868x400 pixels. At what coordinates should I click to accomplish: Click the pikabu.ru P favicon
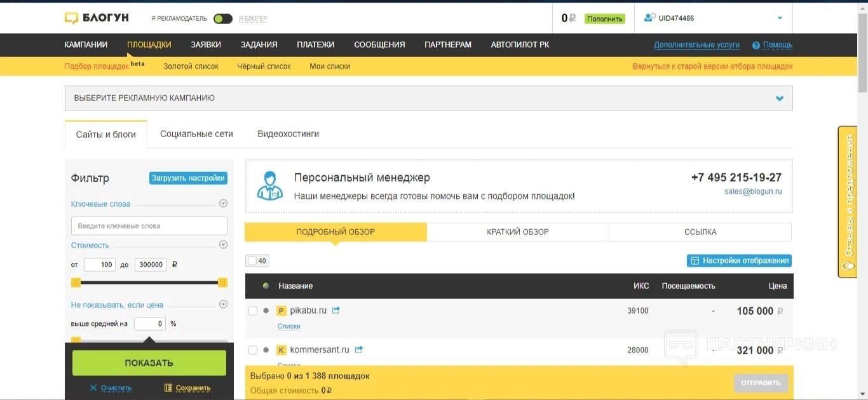pyautogui.click(x=281, y=311)
